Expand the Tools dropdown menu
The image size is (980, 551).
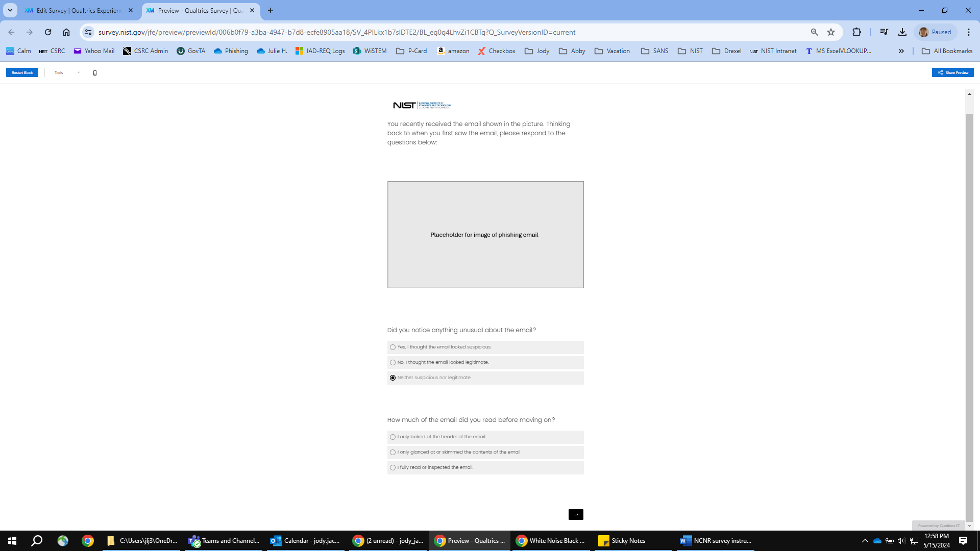(x=67, y=73)
